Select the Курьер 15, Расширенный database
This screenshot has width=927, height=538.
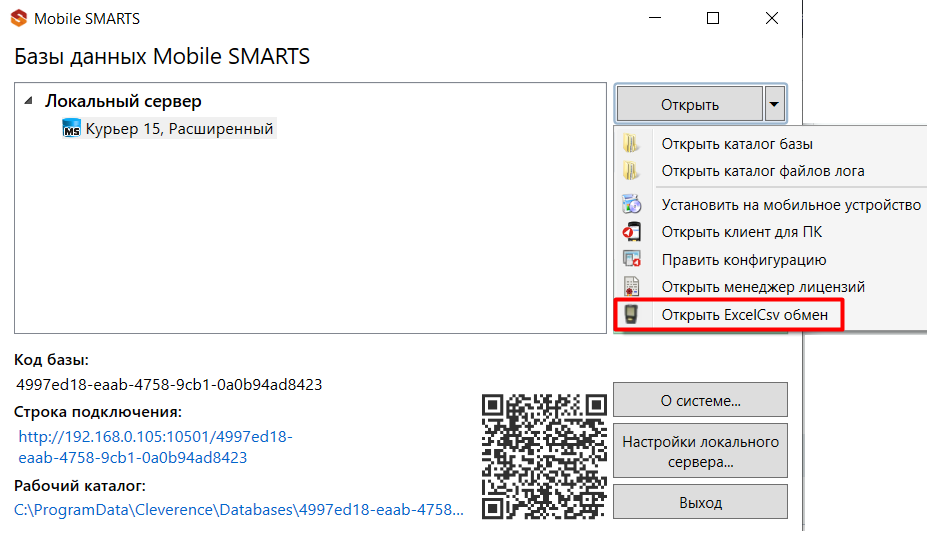coord(179,128)
